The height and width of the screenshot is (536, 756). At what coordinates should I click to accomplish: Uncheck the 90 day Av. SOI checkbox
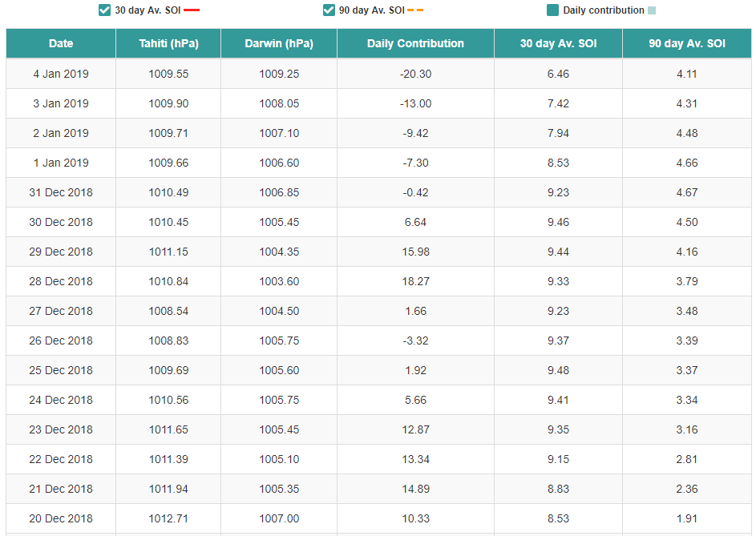pyautogui.click(x=329, y=10)
